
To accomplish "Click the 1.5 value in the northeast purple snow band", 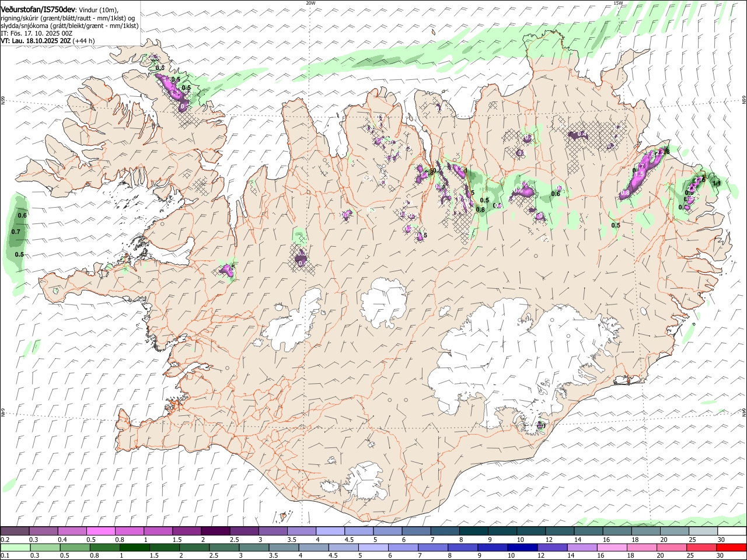I will point(639,174).
